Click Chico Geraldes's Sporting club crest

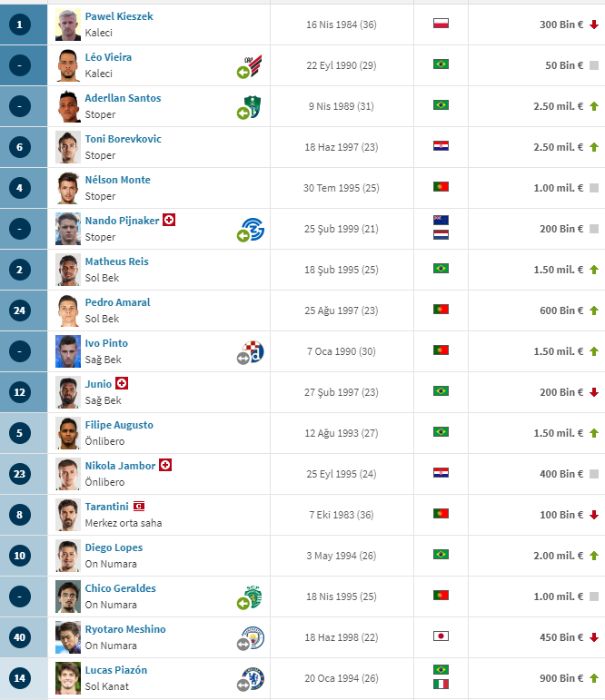tap(253, 596)
